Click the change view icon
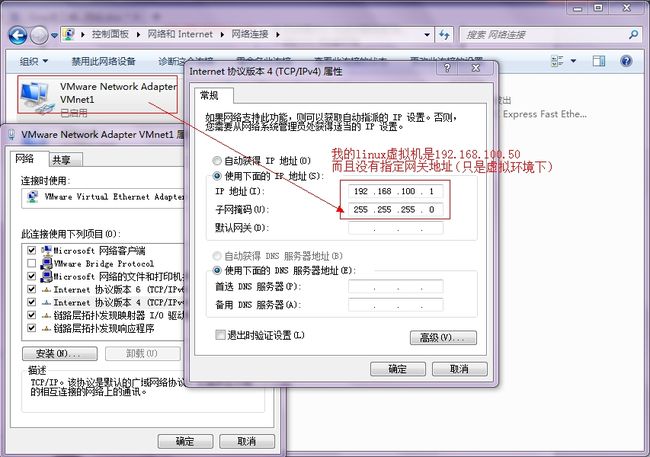 click(558, 61)
